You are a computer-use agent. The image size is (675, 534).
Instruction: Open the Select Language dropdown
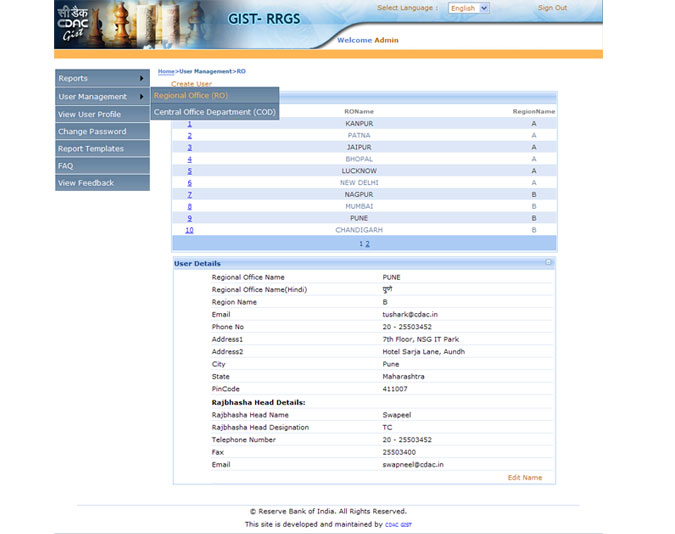coord(468,8)
